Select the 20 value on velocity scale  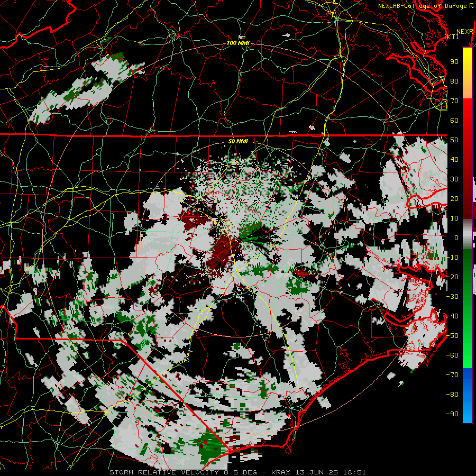pyautogui.click(x=454, y=199)
